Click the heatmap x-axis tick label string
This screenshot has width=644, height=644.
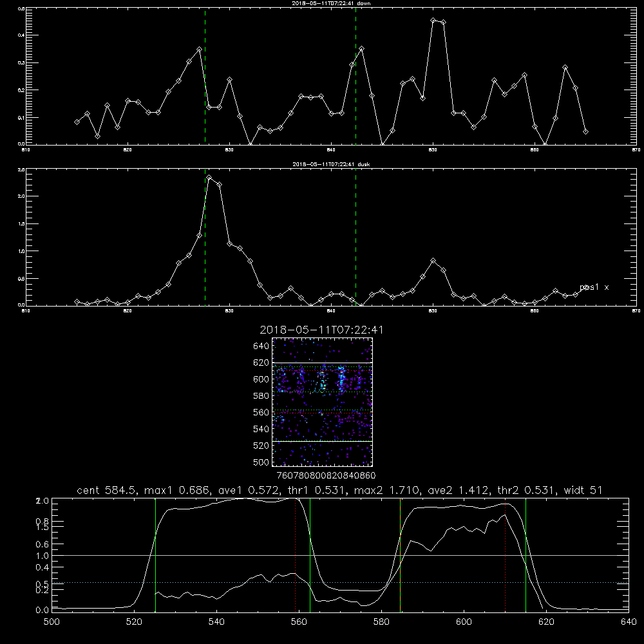[326, 476]
